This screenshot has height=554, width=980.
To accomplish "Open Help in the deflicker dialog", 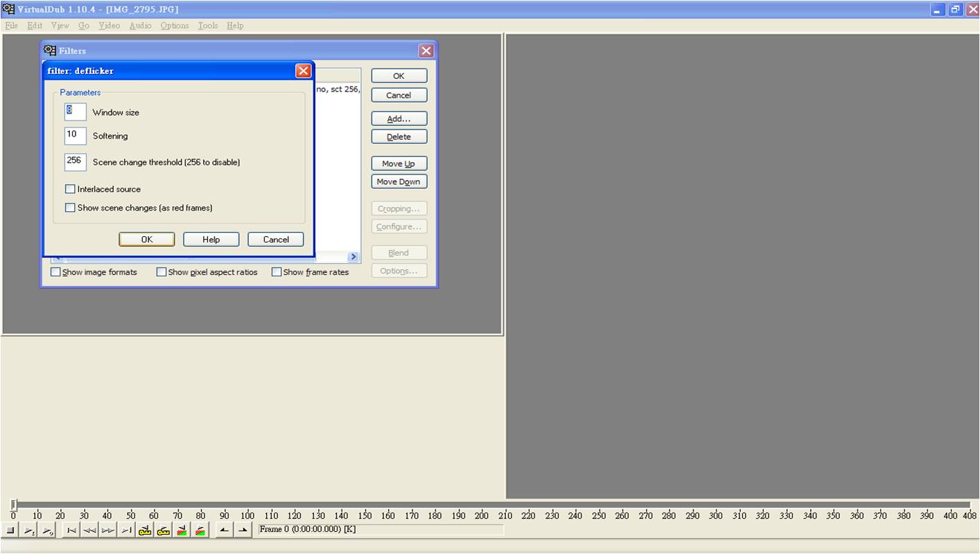I will 211,240.
